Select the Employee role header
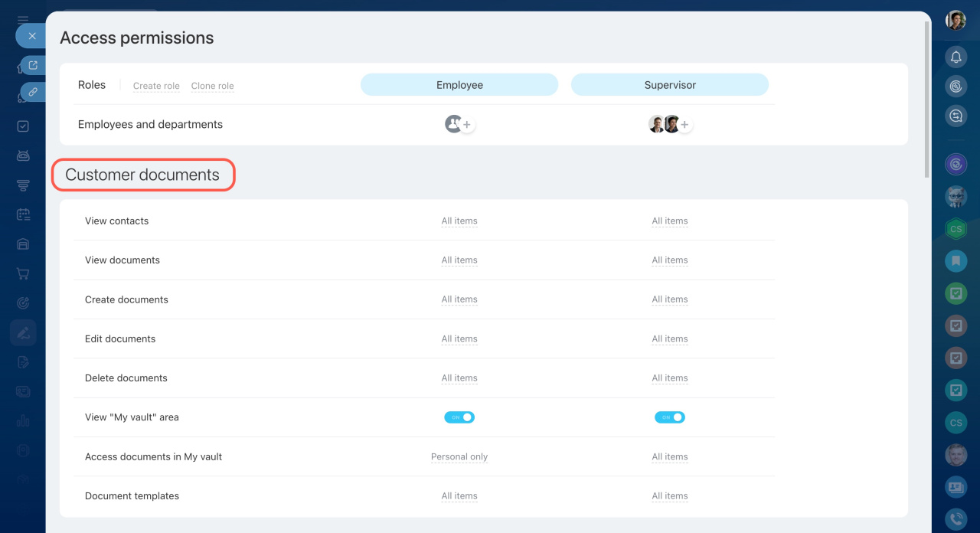The height and width of the screenshot is (533, 980). coord(459,85)
